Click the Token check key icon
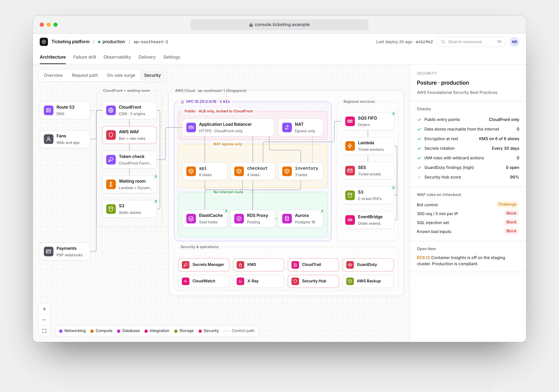Viewport: 559px width, 392px height. [111, 160]
